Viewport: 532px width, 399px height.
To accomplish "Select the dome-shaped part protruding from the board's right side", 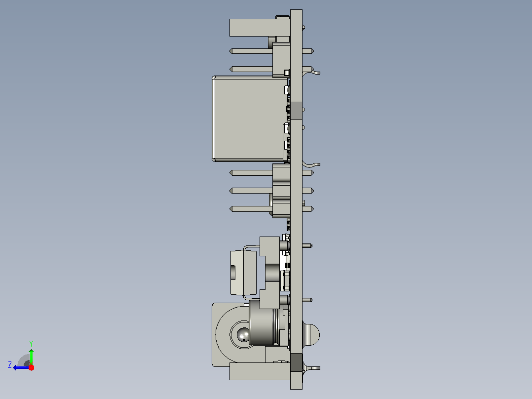I will click(x=311, y=334).
